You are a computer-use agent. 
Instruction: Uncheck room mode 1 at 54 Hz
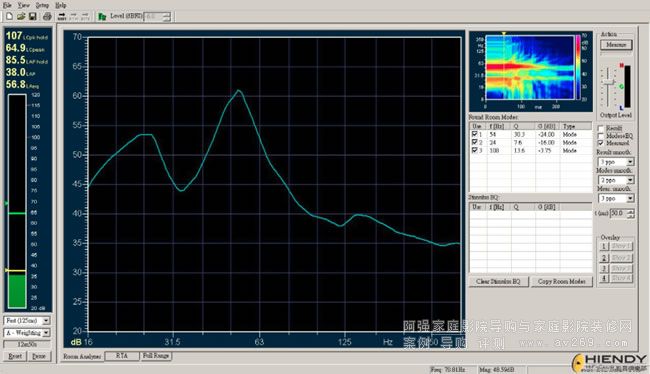pyautogui.click(x=474, y=134)
